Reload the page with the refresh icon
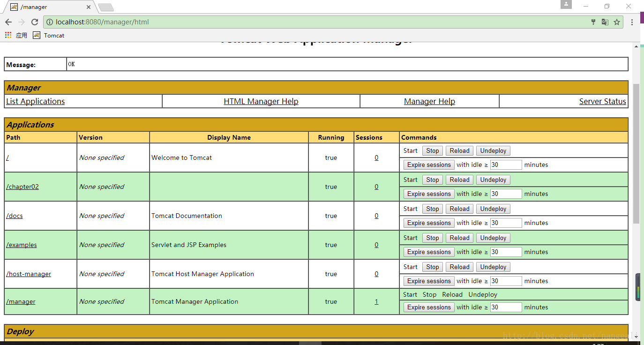 35,22
